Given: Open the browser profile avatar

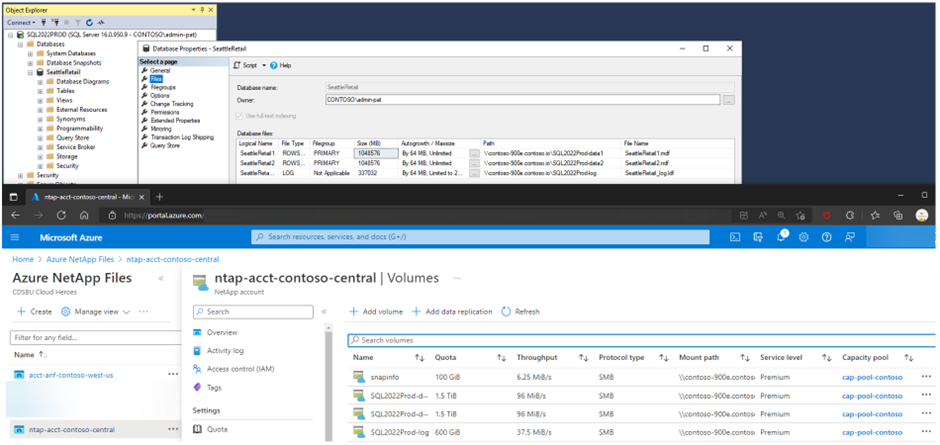Looking at the screenshot, I should point(921,215).
